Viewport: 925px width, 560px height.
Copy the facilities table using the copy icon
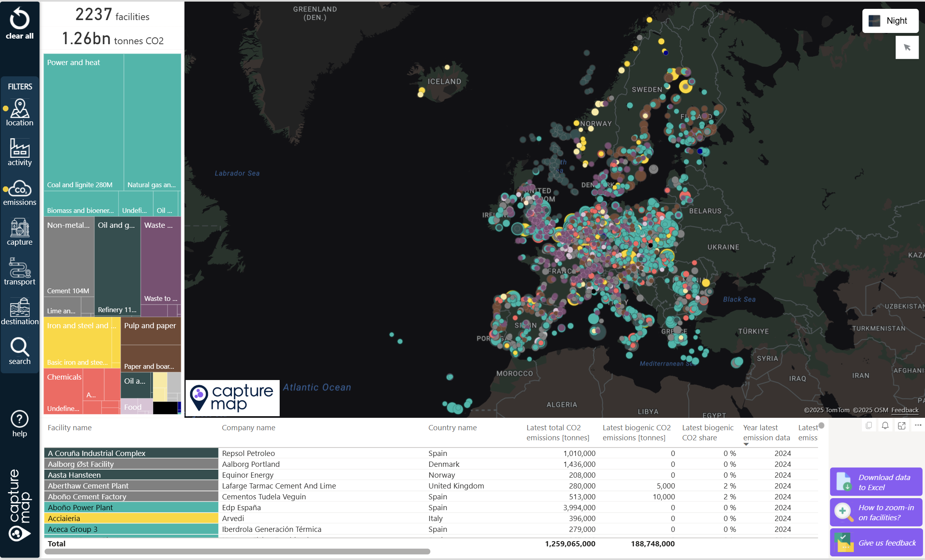click(868, 425)
